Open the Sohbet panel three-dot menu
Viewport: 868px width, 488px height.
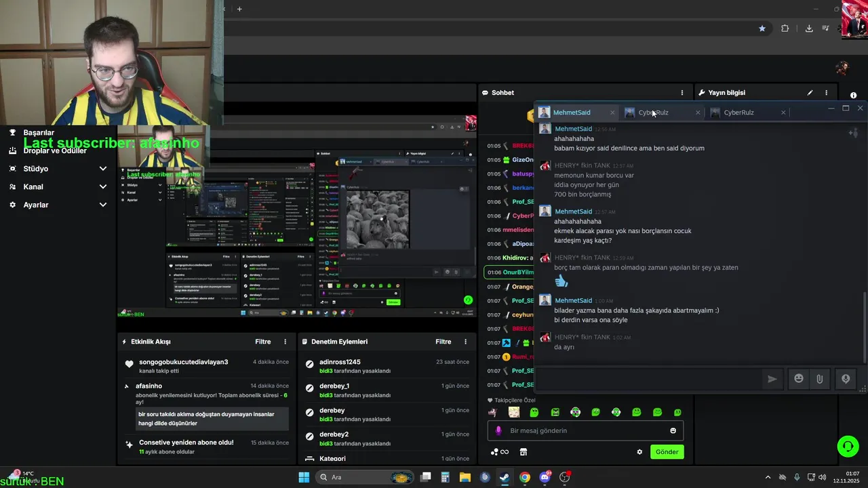(682, 93)
